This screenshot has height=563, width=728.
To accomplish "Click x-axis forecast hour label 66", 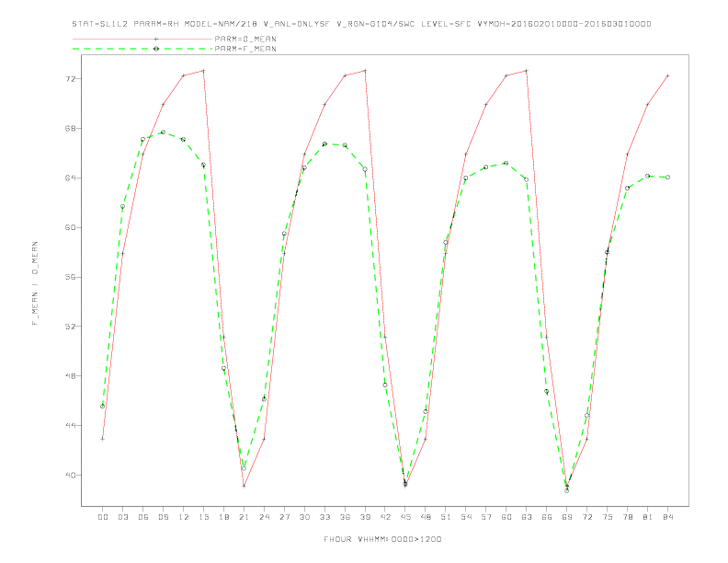I will click(x=547, y=517).
